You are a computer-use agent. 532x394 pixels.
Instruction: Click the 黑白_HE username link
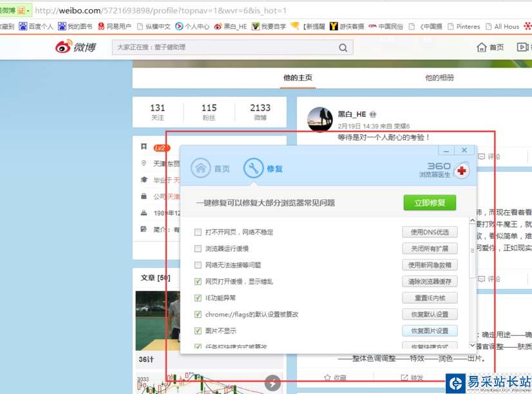[352, 114]
